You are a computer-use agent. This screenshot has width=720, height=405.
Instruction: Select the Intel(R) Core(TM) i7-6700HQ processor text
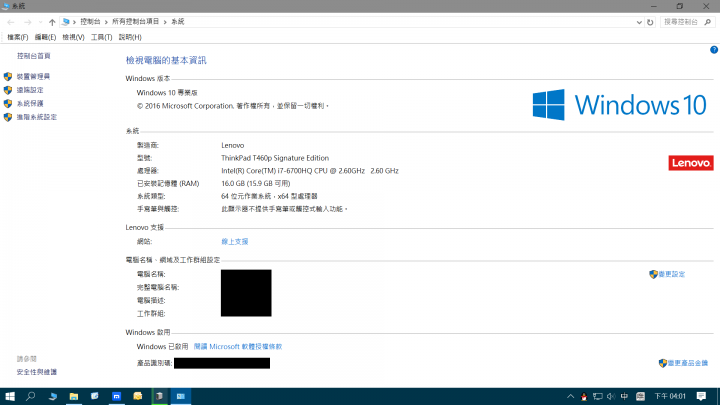coord(309,171)
